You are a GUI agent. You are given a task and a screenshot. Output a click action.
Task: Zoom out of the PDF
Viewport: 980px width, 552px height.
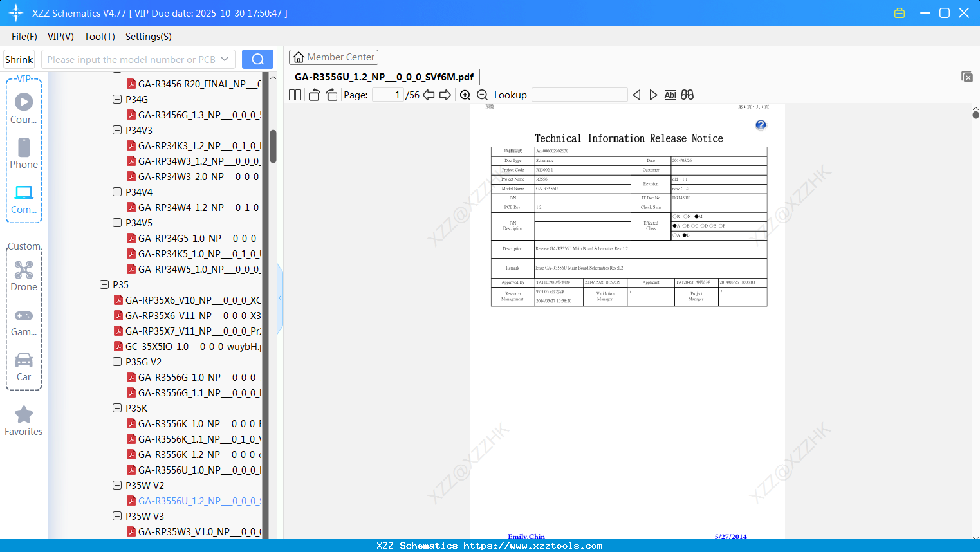click(x=482, y=95)
